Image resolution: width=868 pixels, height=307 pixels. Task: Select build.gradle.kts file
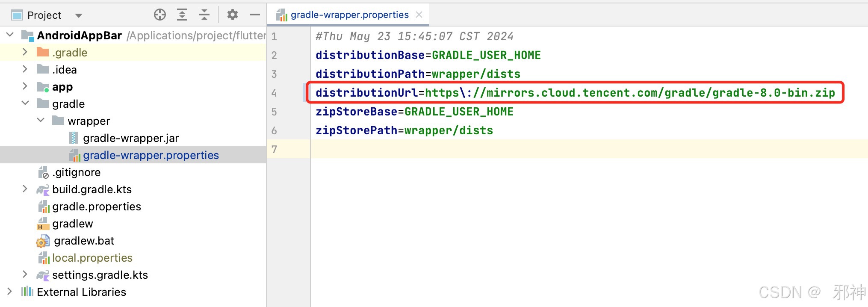(x=92, y=189)
